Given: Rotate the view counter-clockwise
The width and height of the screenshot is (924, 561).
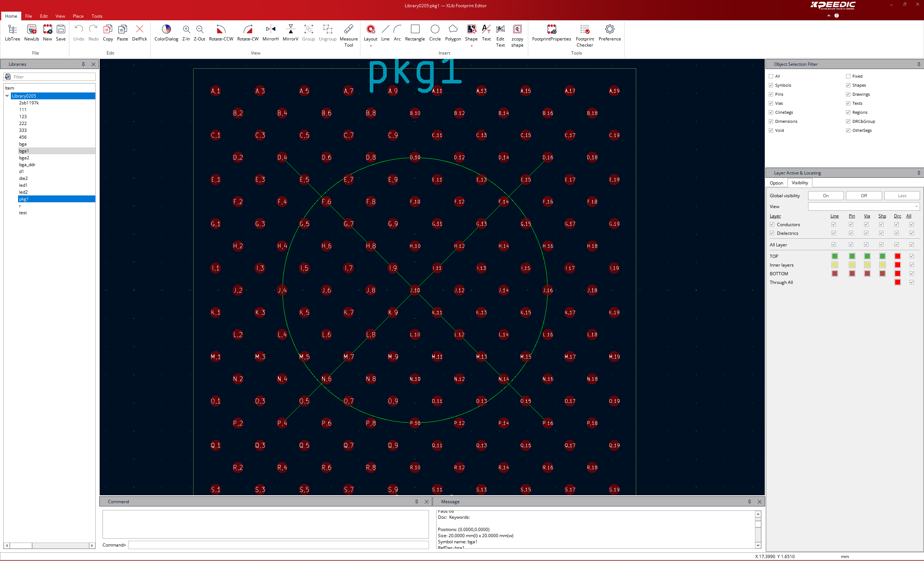Looking at the screenshot, I should tap(221, 33).
